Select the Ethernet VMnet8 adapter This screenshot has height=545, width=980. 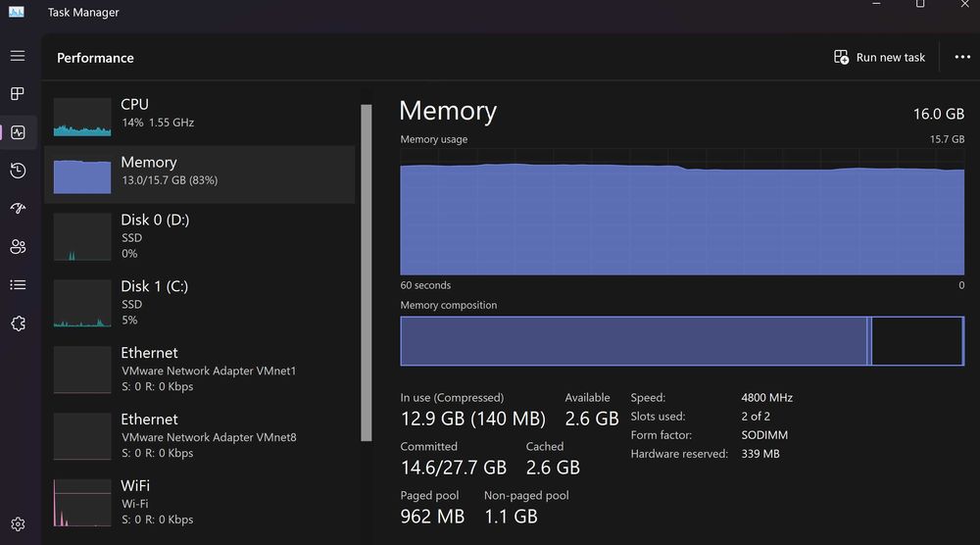200,436
